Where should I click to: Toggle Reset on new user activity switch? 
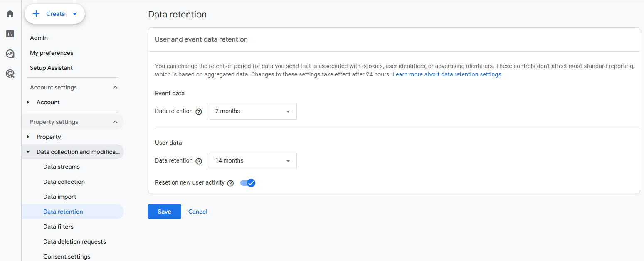coord(248,183)
